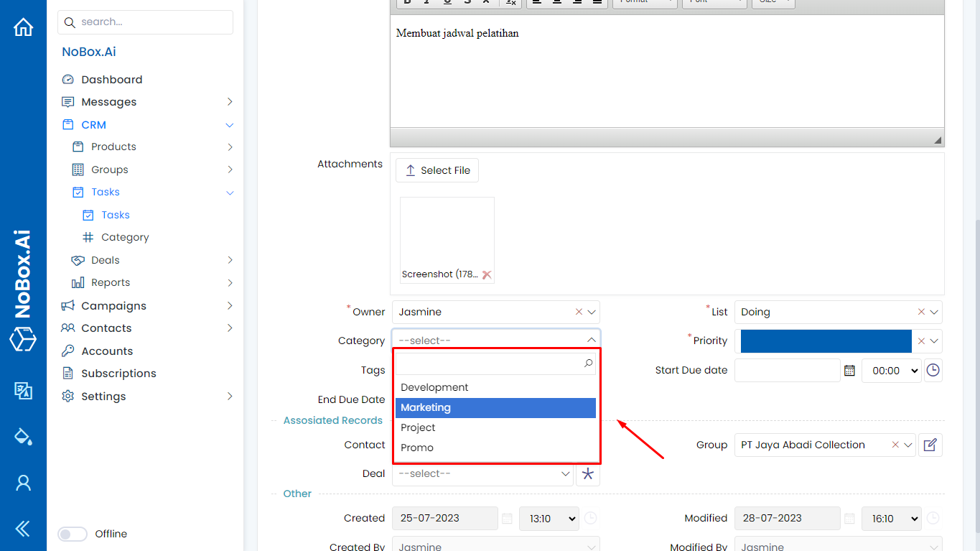Open the Deal select dropdown
980x551 pixels.
point(482,474)
